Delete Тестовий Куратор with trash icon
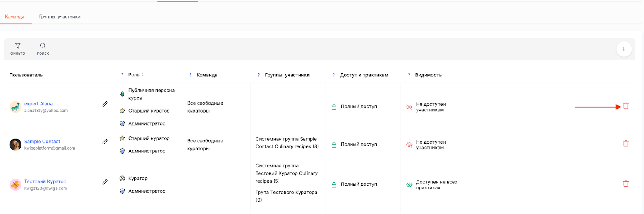This screenshot has width=644, height=214. click(626, 183)
